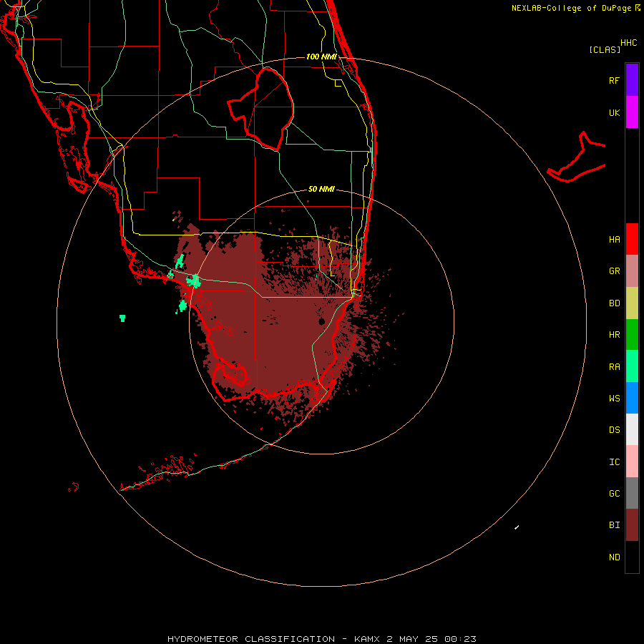Click the GC gray legend swatch

point(632,493)
